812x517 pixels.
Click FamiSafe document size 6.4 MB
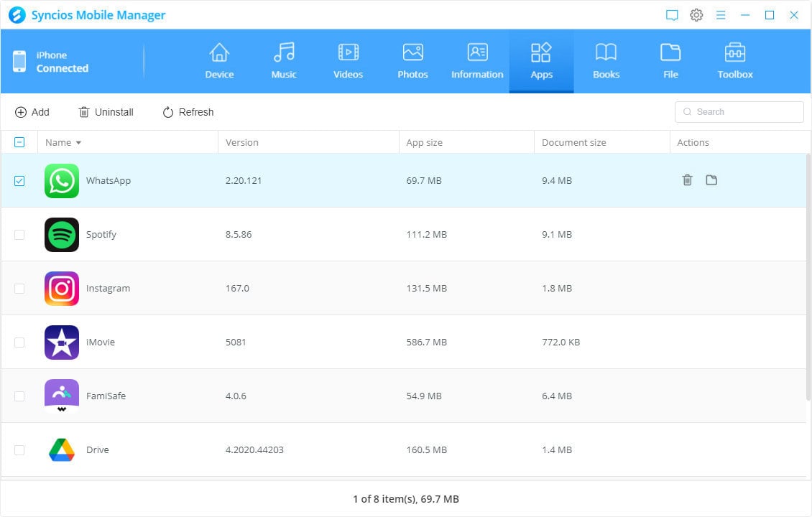[557, 396]
